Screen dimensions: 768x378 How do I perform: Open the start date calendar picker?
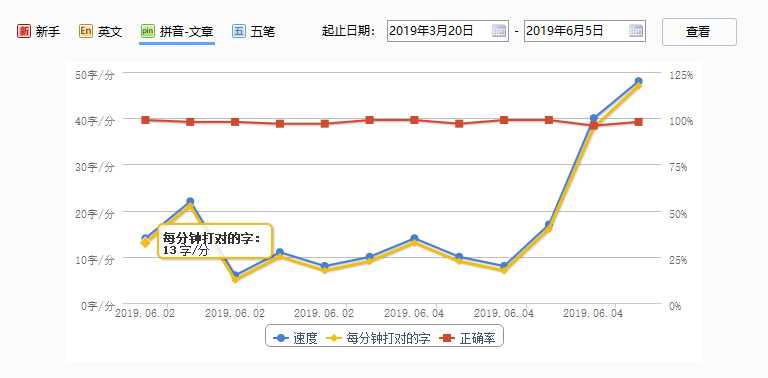[499, 31]
